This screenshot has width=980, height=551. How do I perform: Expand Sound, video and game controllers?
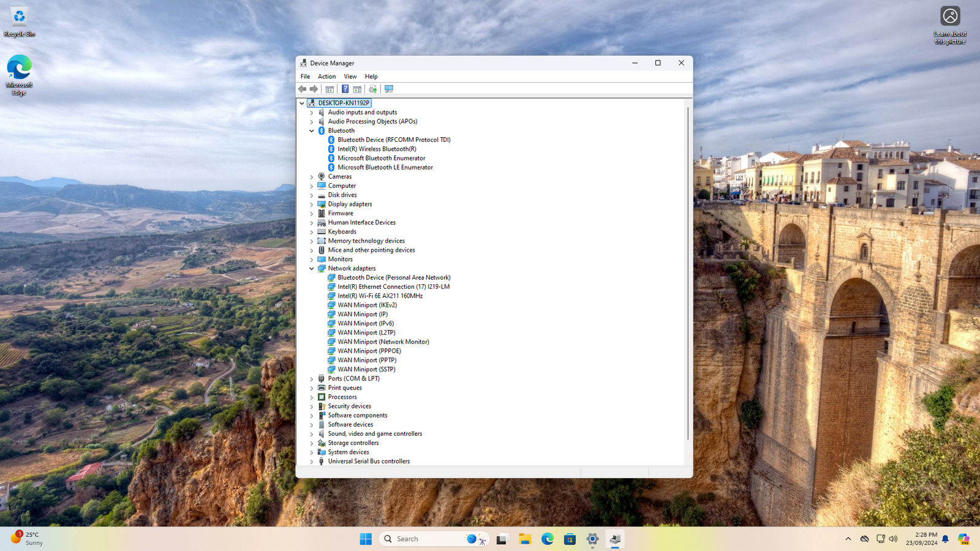[312, 434]
